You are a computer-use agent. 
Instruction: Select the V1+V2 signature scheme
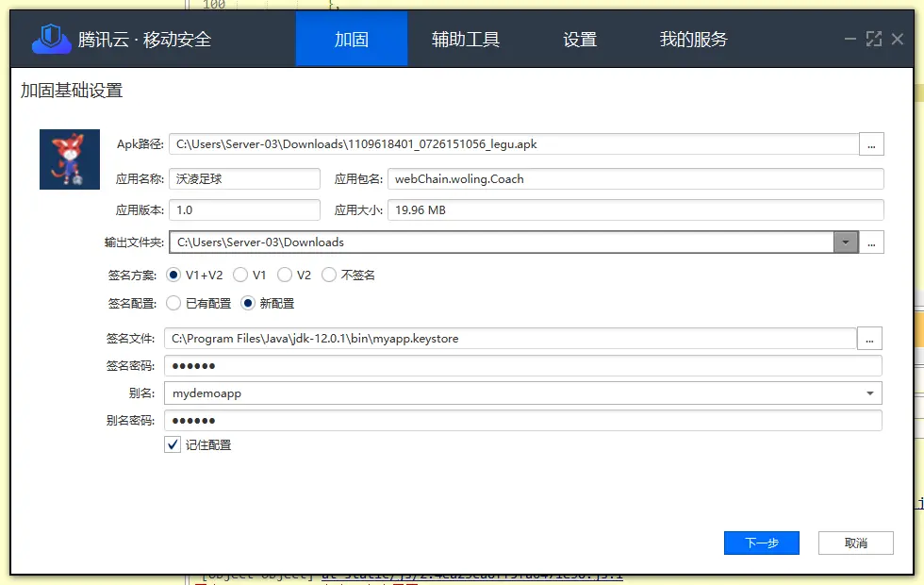173,275
